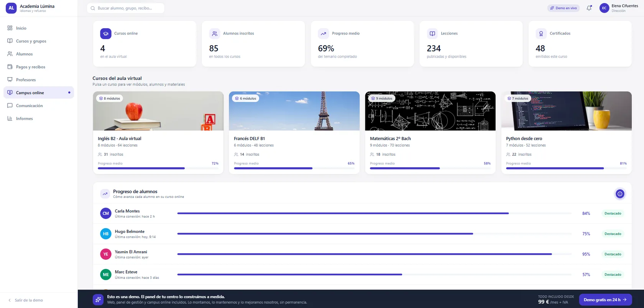Screen dimensions: 644x308
Task: Select student name Marc Esteve
Action: (x=126, y=272)
